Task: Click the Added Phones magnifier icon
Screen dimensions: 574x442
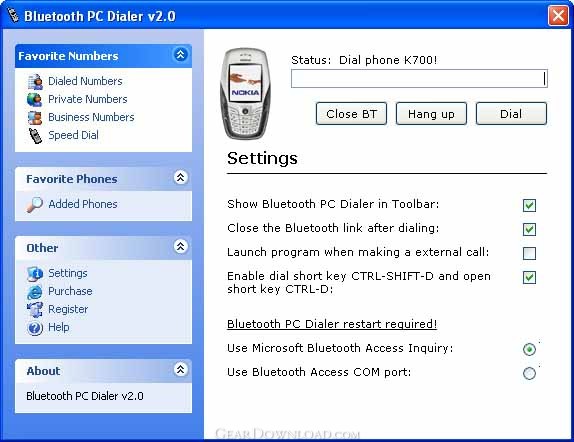Action: [35, 204]
